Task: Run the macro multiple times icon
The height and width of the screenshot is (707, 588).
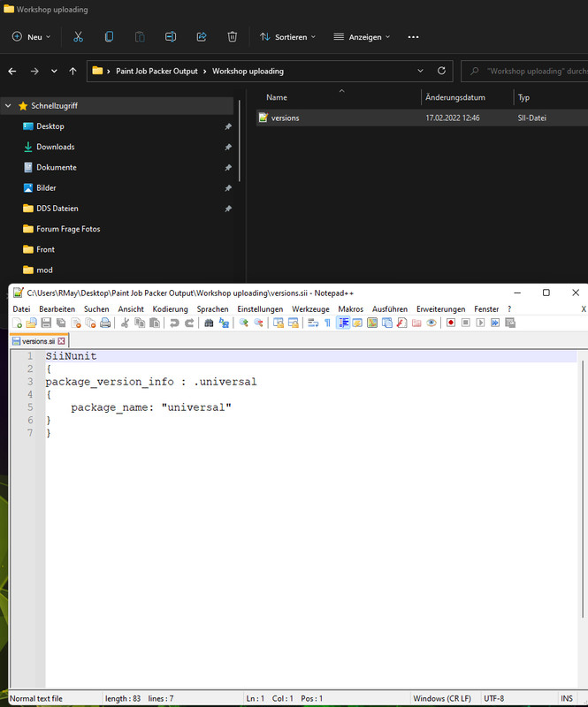Action: click(x=495, y=323)
